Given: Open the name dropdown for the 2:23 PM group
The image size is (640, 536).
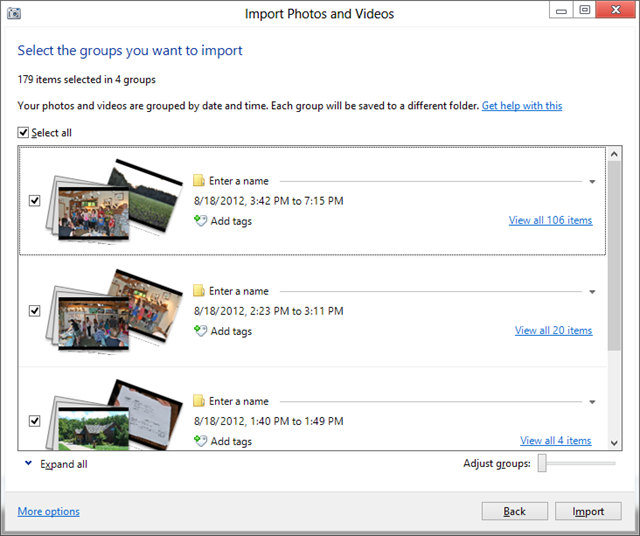Looking at the screenshot, I should pyautogui.click(x=592, y=292).
